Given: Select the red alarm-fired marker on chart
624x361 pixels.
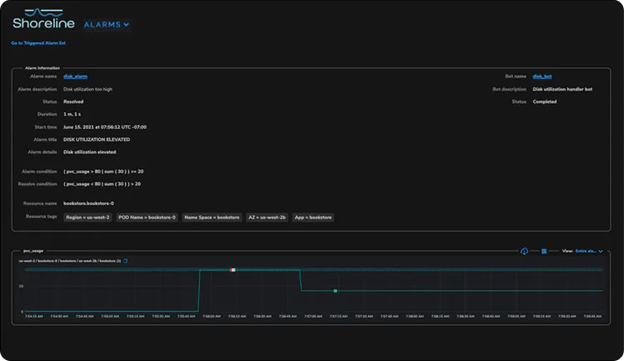Looking at the screenshot, I should click(233, 270).
